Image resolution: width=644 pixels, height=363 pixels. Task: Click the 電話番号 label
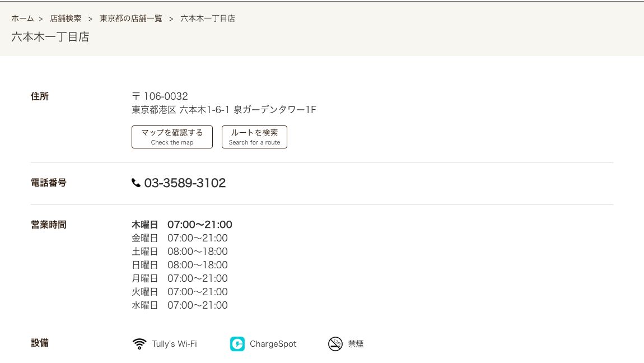point(49,183)
